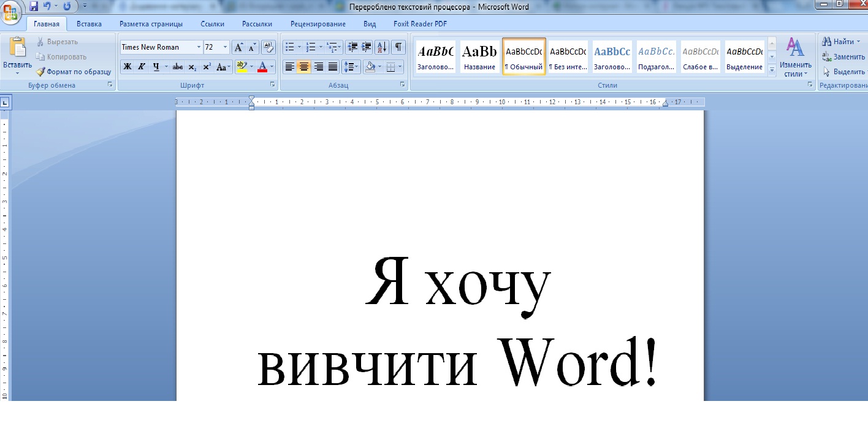Show or hide paragraph marks (¶)
Image resolution: width=868 pixels, height=431 pixels.
(398, 47)
